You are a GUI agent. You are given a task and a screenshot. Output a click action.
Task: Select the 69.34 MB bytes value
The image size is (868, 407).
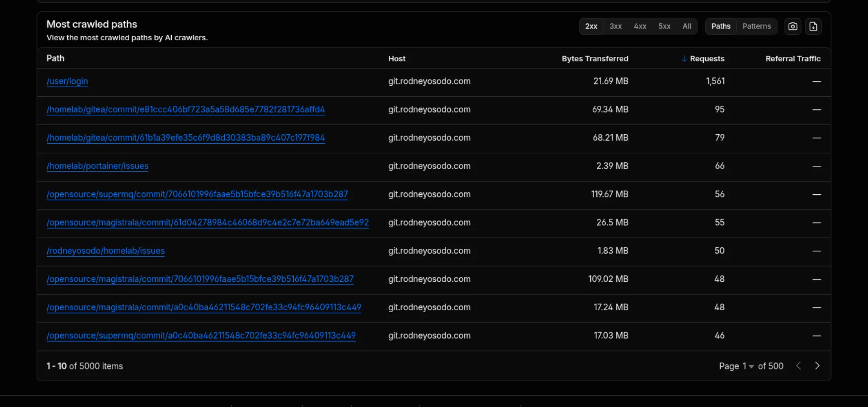[610, 109]
